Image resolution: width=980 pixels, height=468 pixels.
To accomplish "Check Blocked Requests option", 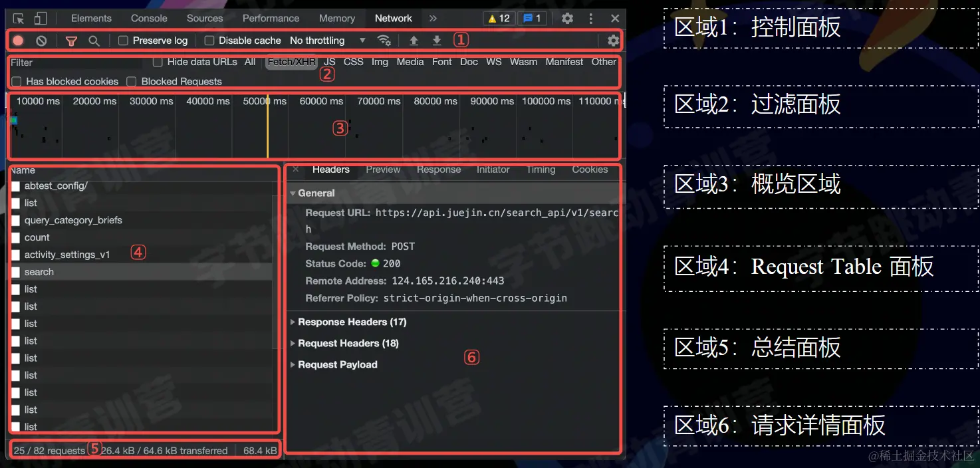I will [132, 82].
